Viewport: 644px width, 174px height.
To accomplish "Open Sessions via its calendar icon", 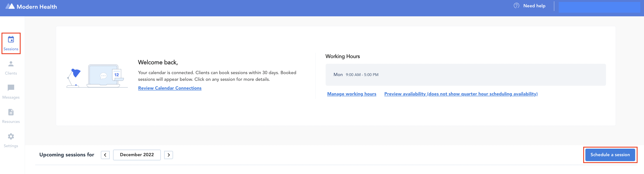I will coord(11,40).
